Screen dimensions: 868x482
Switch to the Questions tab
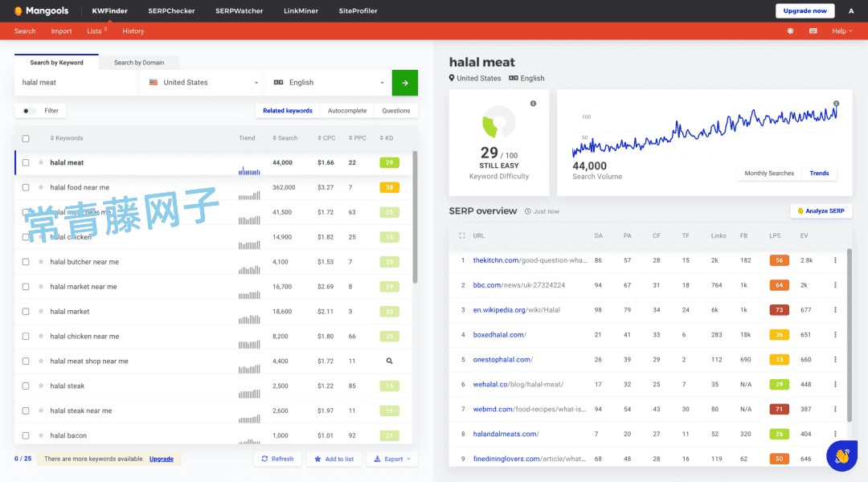395,111
